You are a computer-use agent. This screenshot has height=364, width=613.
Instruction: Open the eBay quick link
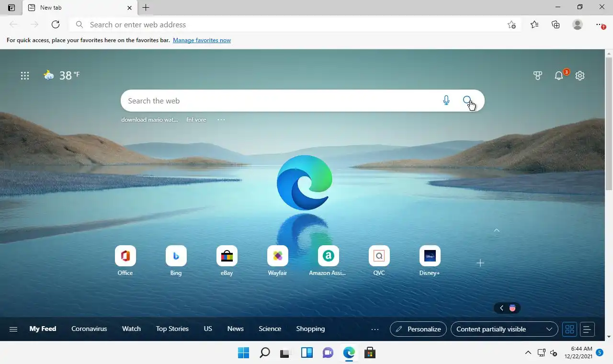pos(227,261)
